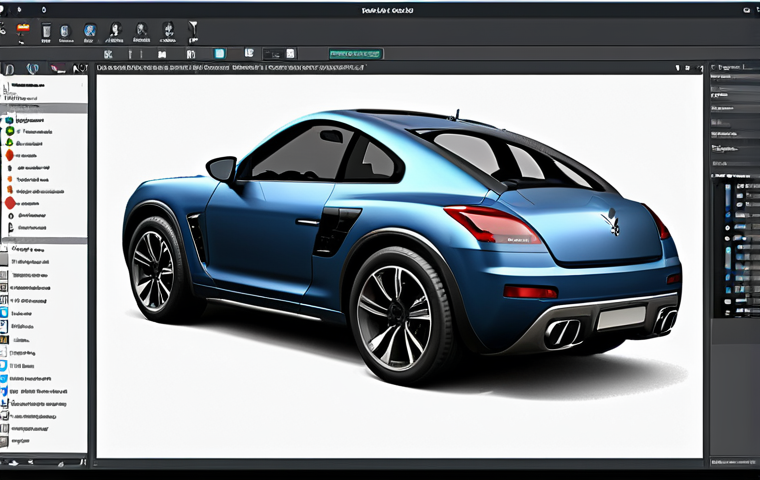Click the black ring icon in the tree list
The width and height of the screenshot is (760, 480).
tap(11, 216)
